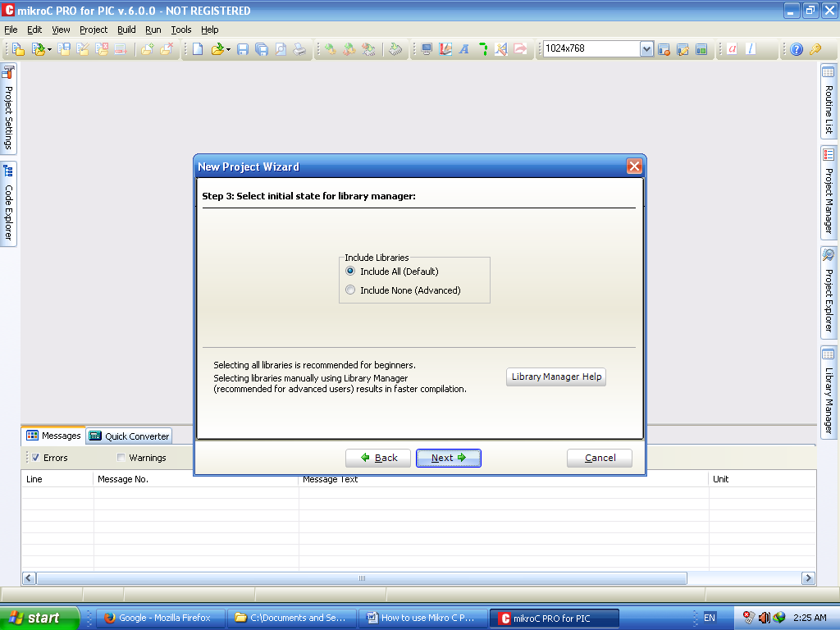
Task: Open the View menu
Action: coord(61,30)
